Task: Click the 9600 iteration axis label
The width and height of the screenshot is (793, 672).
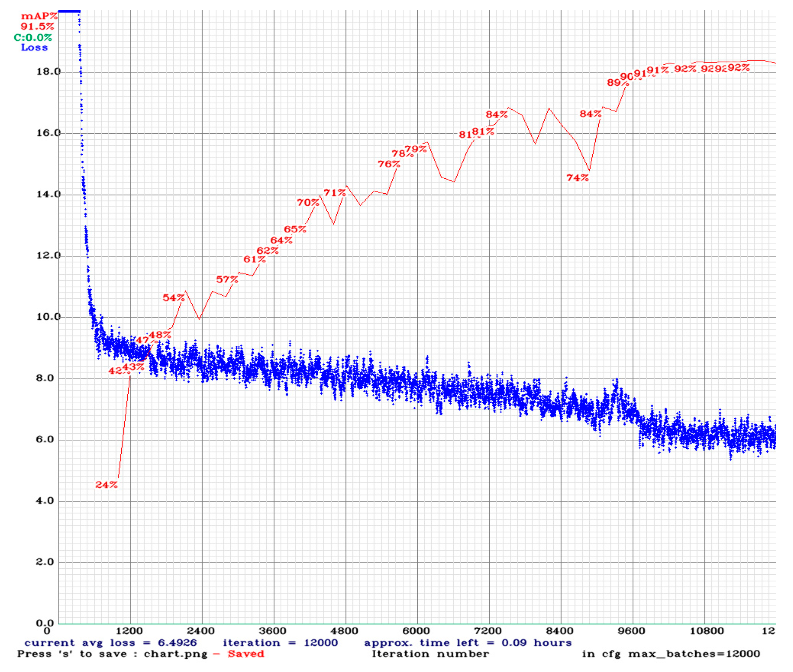Action: coord(631,631)
